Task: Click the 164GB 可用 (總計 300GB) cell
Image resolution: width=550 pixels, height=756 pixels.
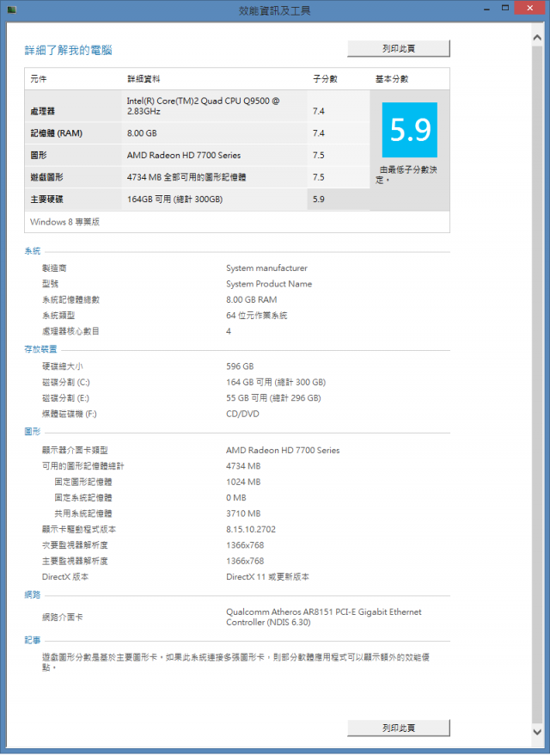Action: tap(174, 200)
